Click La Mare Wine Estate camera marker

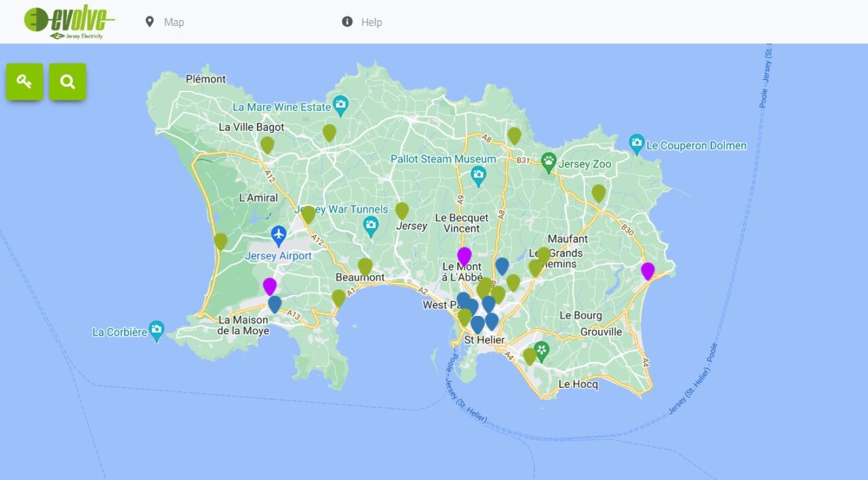coord(340,104)
